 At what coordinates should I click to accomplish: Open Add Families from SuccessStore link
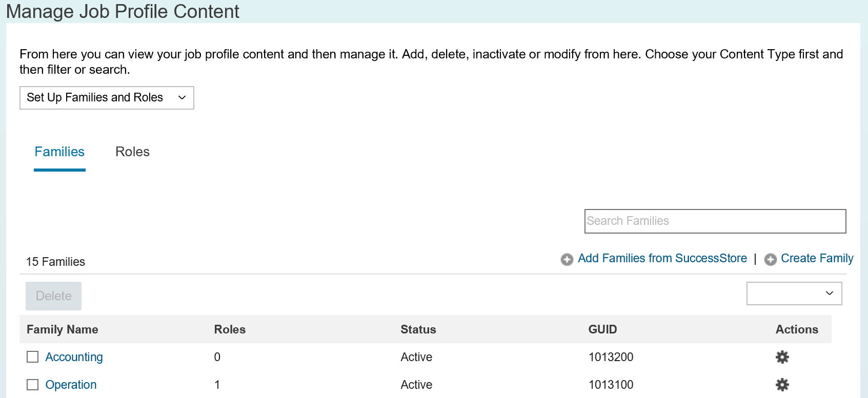point(662,258)
